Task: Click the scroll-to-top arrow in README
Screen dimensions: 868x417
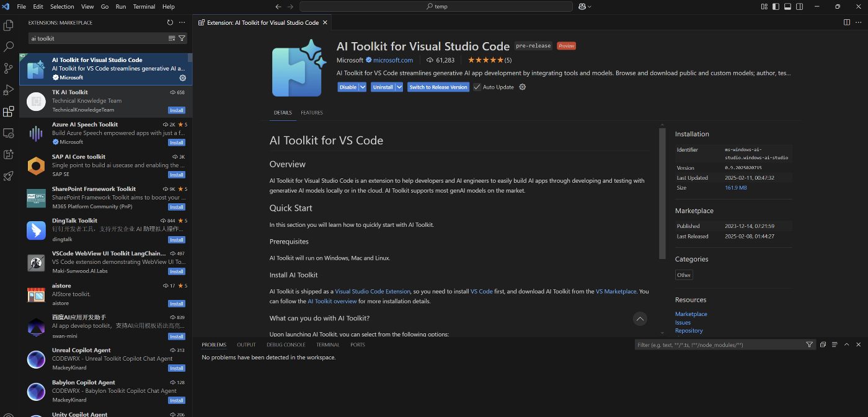Action: pyautogui.click(x=640, y=318)
